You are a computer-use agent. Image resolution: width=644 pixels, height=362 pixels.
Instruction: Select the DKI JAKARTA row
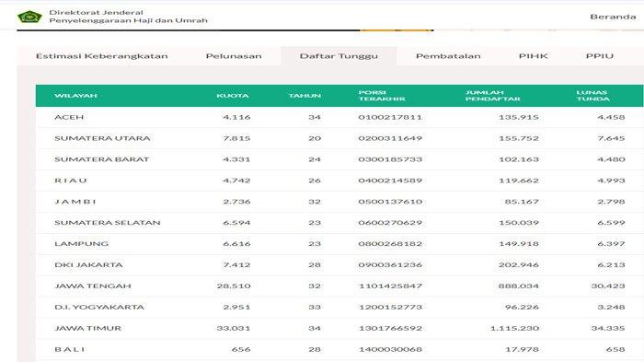(x=339, y=265)
